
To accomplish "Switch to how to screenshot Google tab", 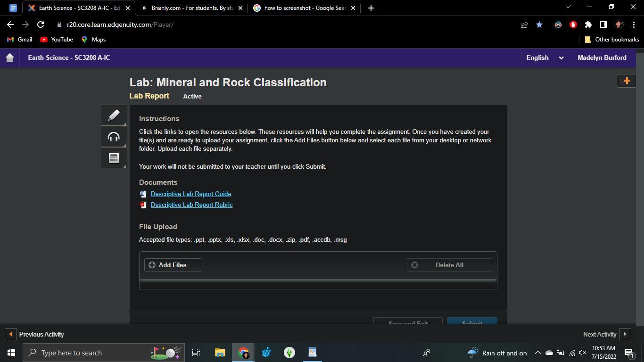I will point(305,8).
